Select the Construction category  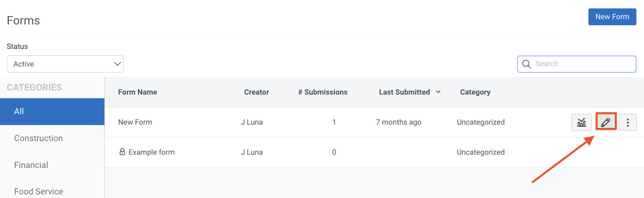pyautogui.click(x=38, y=138)
